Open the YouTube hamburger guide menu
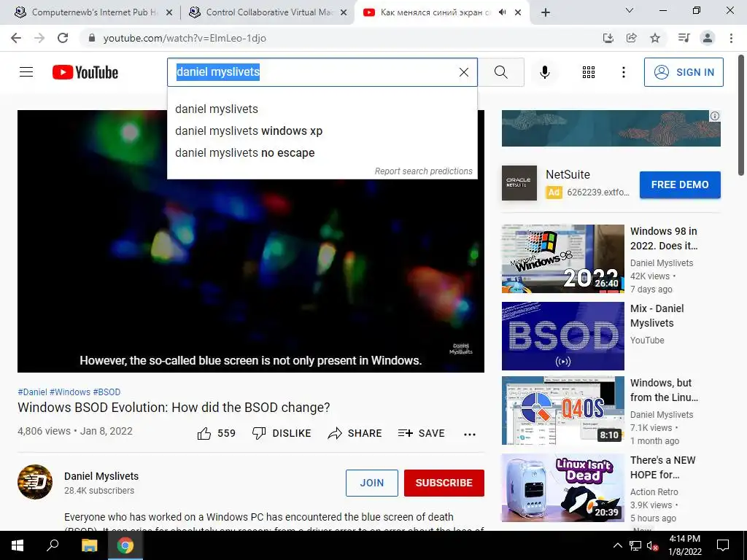 [x=26, y=72]
